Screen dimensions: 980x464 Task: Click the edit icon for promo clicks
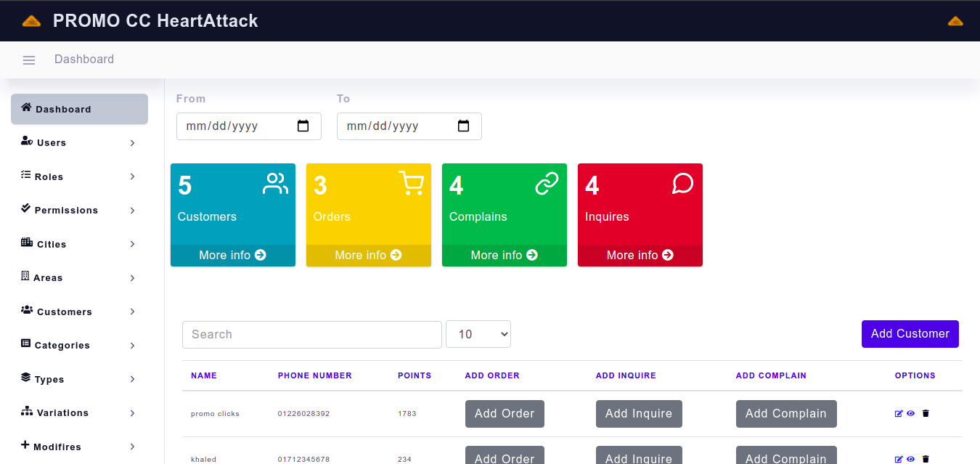tap(899, 414)
